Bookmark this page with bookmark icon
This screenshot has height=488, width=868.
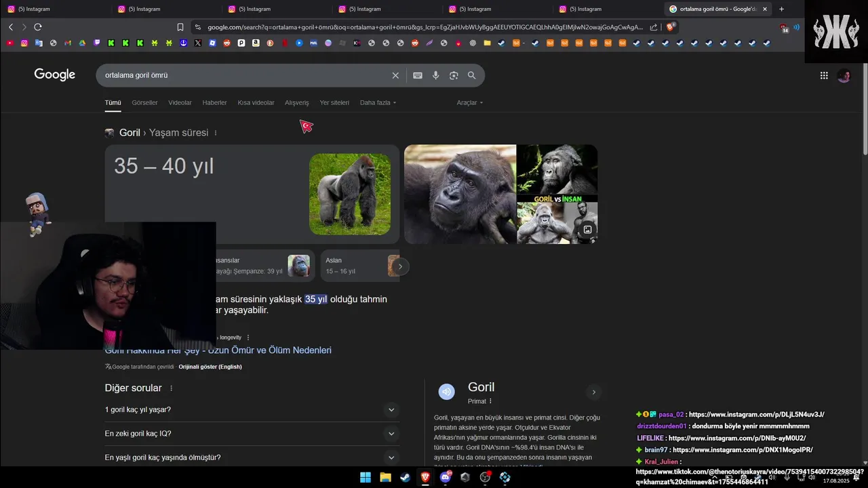tap(180, 27)
